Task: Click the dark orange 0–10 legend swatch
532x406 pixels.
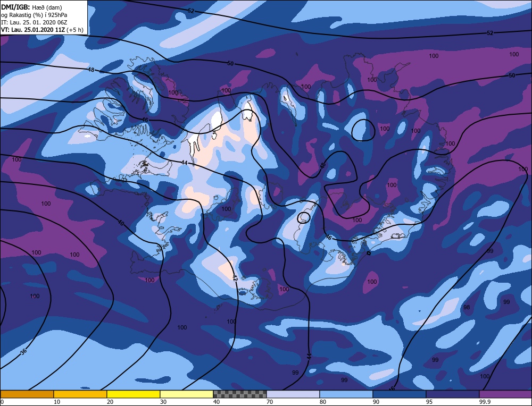Action: pyautogui.click(x=27, y=394)
